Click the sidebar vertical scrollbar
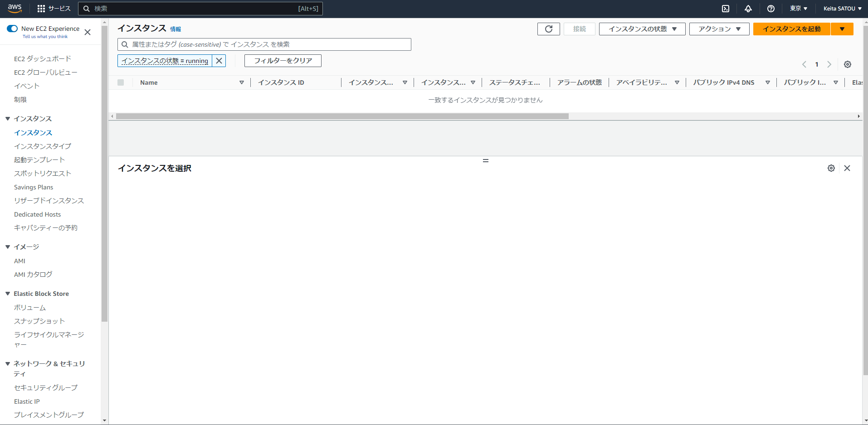This screenshot has height=425, width=868. (104, 174)
